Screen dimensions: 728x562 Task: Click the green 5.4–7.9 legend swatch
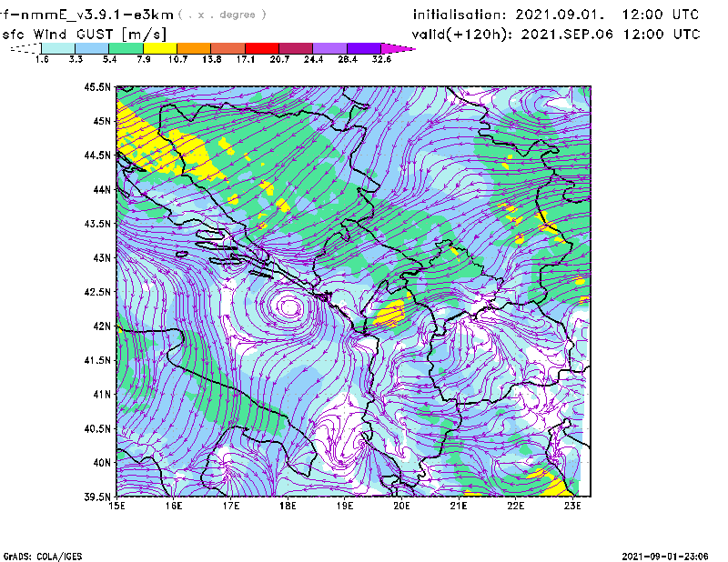[x=126, y=48]
